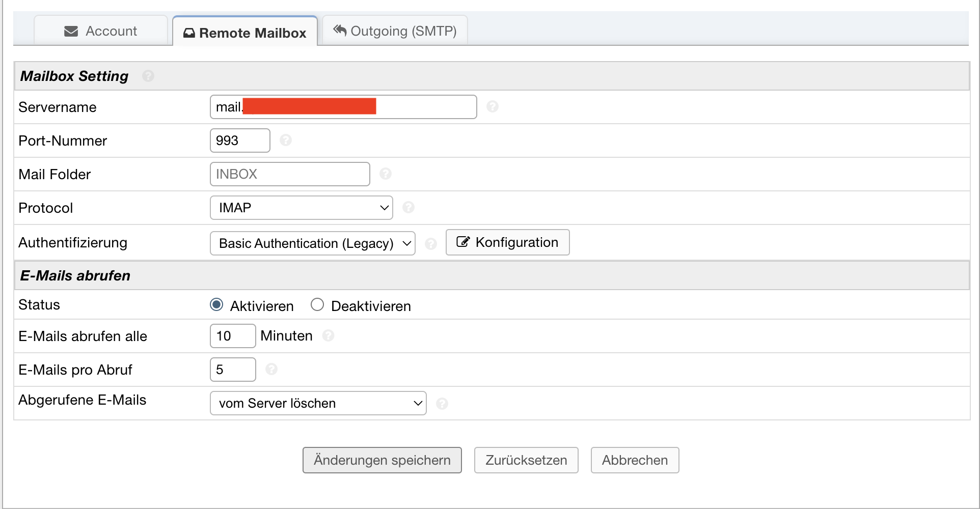Open the Protocol IMAP dropdown

tap(301, 208)
